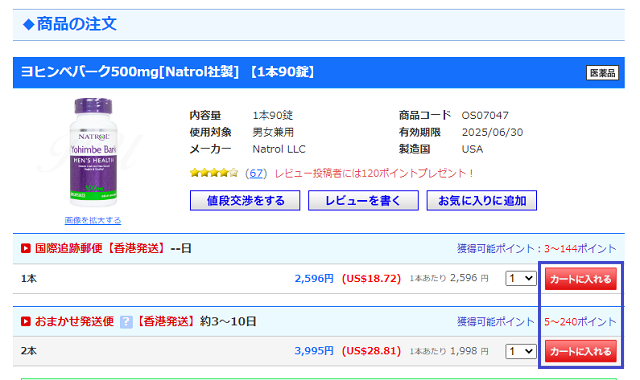The image size is (640, 380).
Task: Click the 値段交渉をする button
Action: tap(245, 200)
